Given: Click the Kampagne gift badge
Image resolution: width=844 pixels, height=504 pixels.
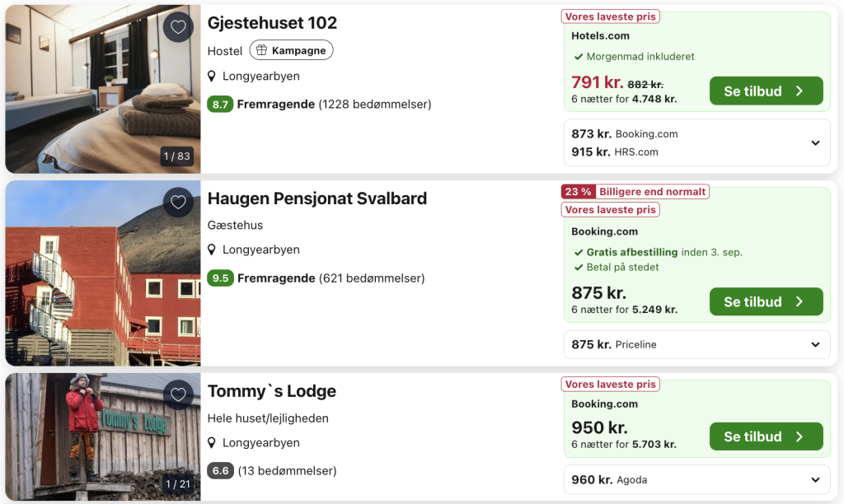Looking at the screenshot, I should 291,50.
